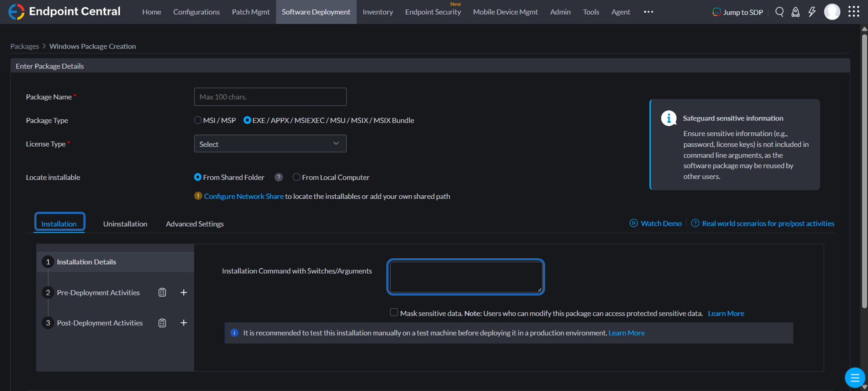
Task: Open the user profile avatar
Action: [832, 12]
